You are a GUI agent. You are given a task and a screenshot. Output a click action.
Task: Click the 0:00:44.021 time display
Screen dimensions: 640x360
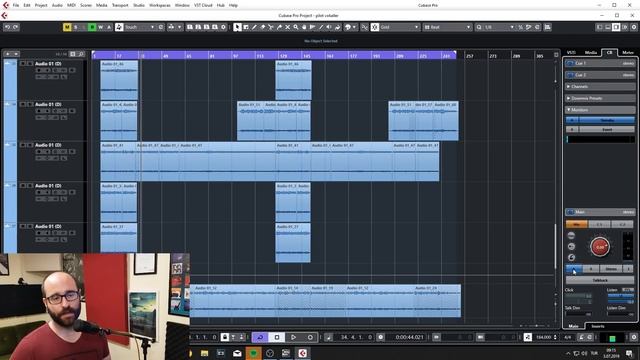click(409, 337)
